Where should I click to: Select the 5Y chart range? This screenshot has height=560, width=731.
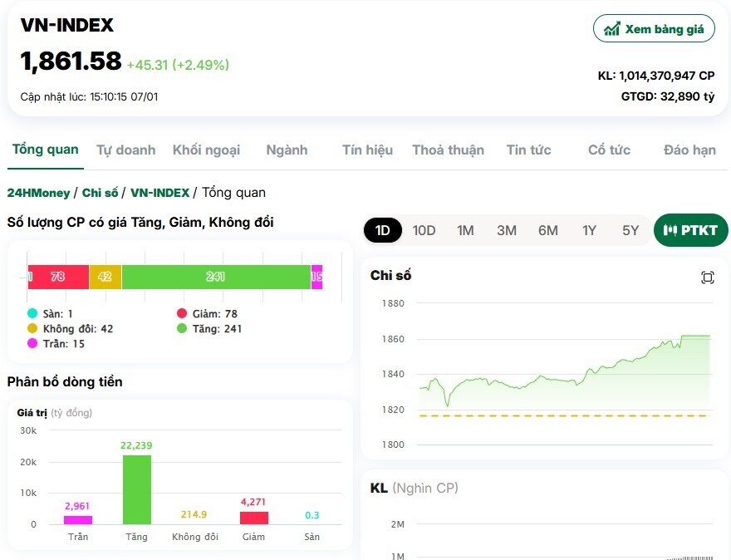630,230
